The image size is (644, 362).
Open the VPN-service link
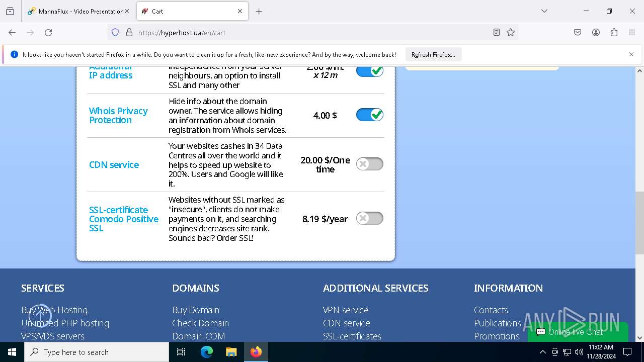[346, 310]
